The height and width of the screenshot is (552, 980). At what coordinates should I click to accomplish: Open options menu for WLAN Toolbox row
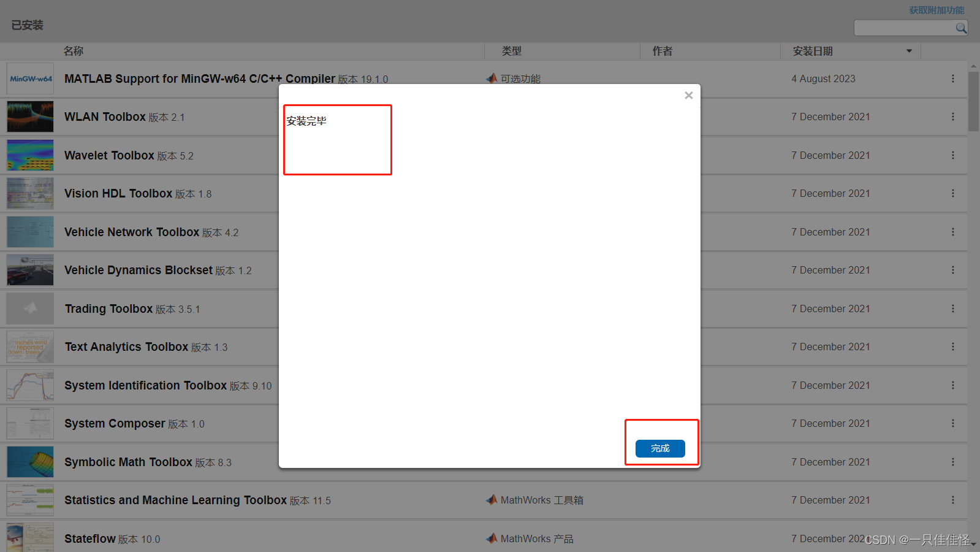[953, 117]
